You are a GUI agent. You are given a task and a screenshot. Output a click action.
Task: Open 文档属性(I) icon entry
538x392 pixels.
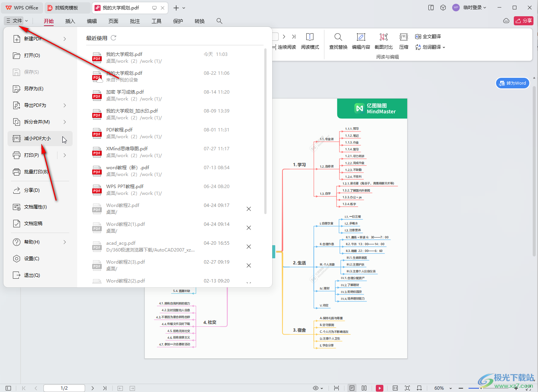pyautogui.click(x=17, y=207)
